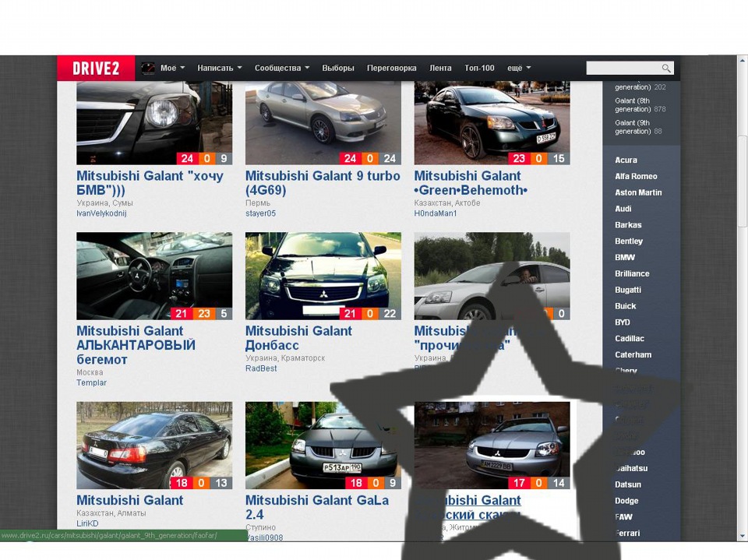
Task: Open Mitsubishi Galant 9 turbo (4G69) link
Action: pos(323,183)
